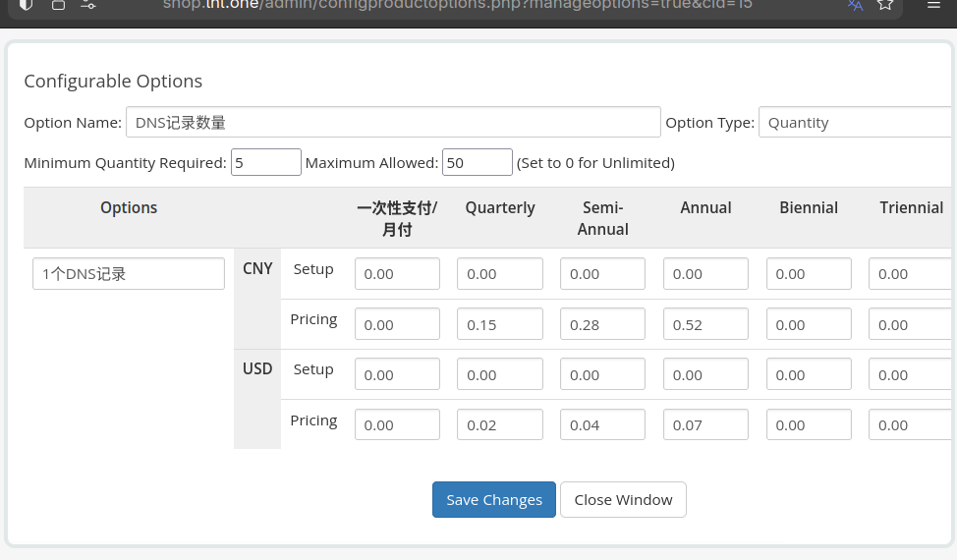Click the 1个DNS记录 option name field
The image size is (957, 560).
click(129, 274)
